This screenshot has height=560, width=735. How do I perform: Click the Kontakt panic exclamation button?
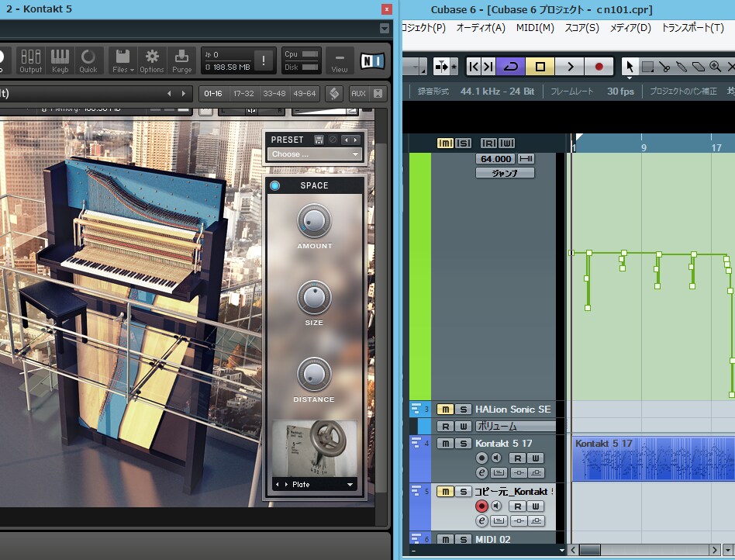pyautogui.click(x=264, y=60)
